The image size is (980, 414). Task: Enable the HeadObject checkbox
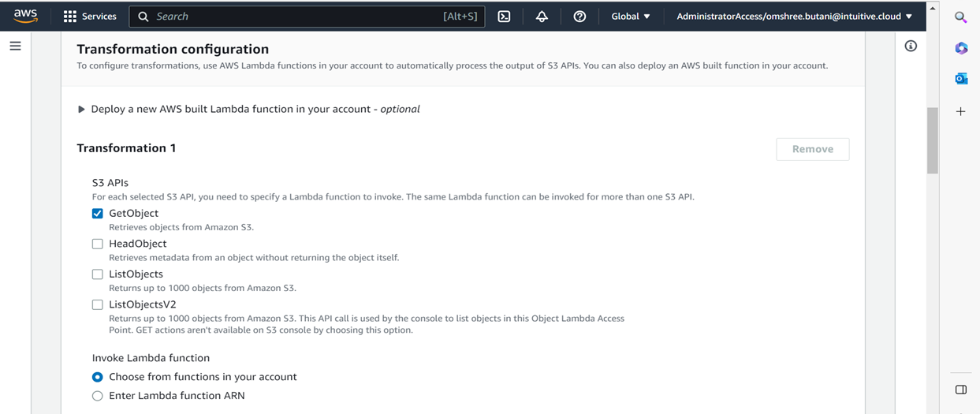click(x=98, y=244)
